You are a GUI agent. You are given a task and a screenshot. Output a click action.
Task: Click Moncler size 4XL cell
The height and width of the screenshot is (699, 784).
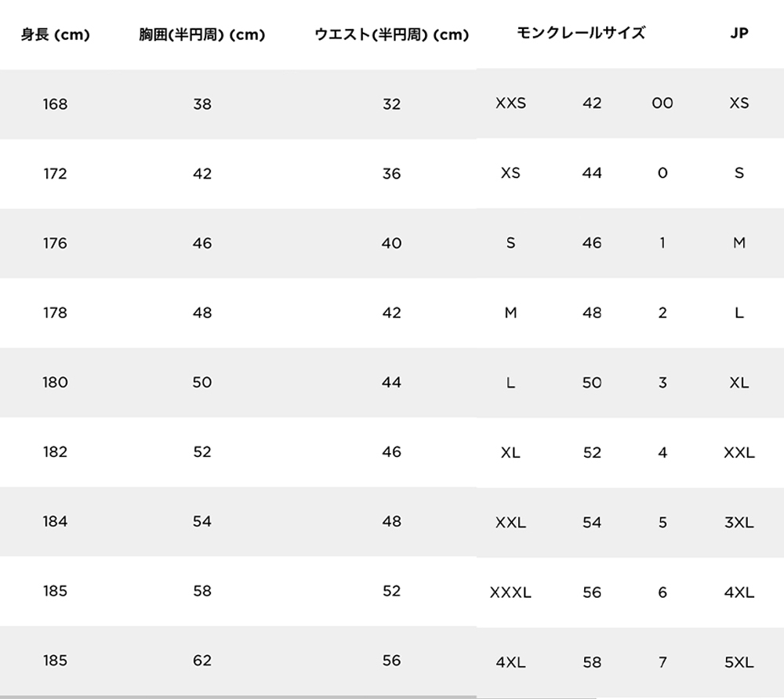pos(510,662)
